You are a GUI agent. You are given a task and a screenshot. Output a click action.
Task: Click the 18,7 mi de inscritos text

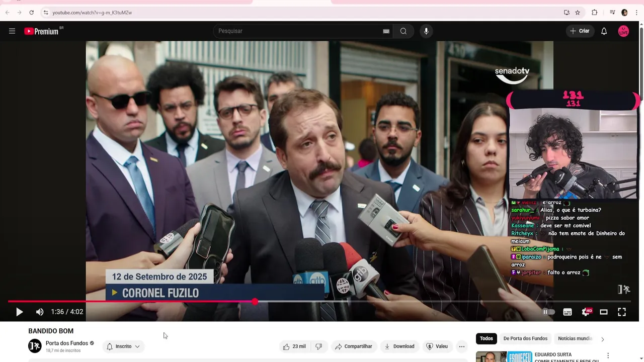click(x=63, y=350)
